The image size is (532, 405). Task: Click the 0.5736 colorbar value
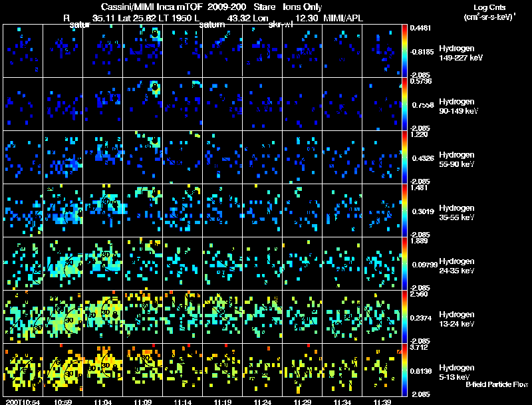tap(420, 81)
